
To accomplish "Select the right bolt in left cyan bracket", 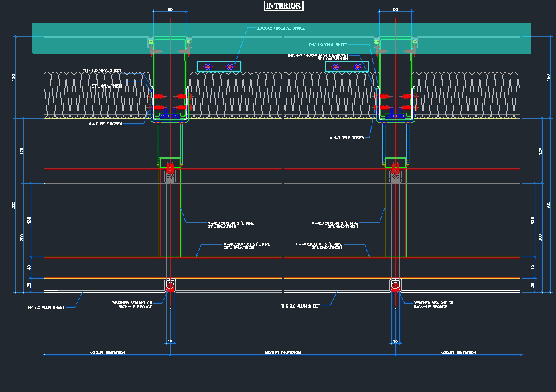I will 230,66.
